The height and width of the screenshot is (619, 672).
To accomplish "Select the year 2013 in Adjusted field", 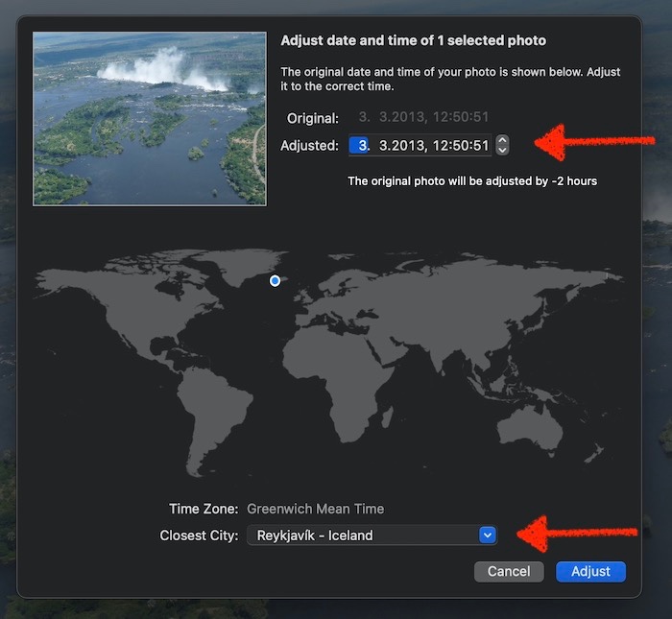I will pos(407,146).
